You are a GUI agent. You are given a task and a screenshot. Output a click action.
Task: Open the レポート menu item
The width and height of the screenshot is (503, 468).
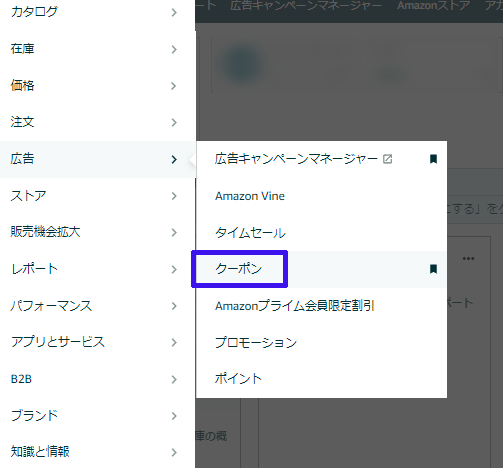97,269
